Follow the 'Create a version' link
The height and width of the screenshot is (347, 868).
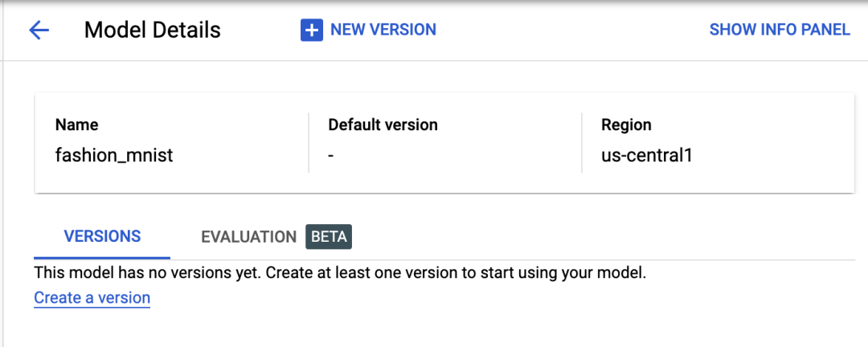click(x=92, y=298)
